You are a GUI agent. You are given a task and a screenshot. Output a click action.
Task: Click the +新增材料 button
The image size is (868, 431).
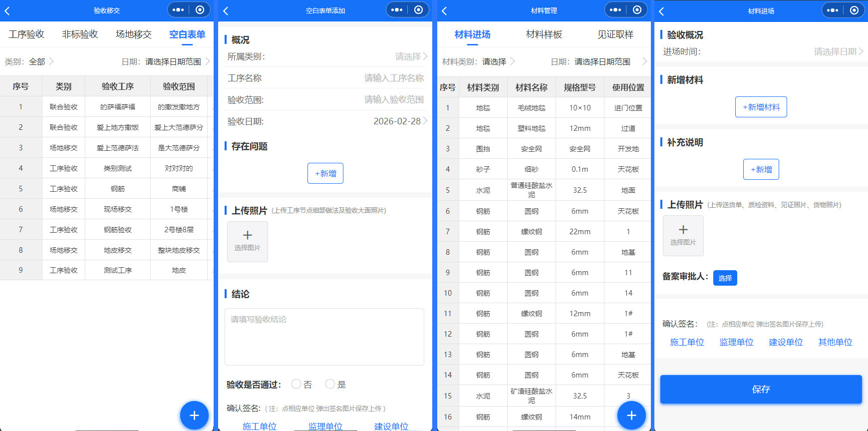pyautogui.click(x=761, y=107)
